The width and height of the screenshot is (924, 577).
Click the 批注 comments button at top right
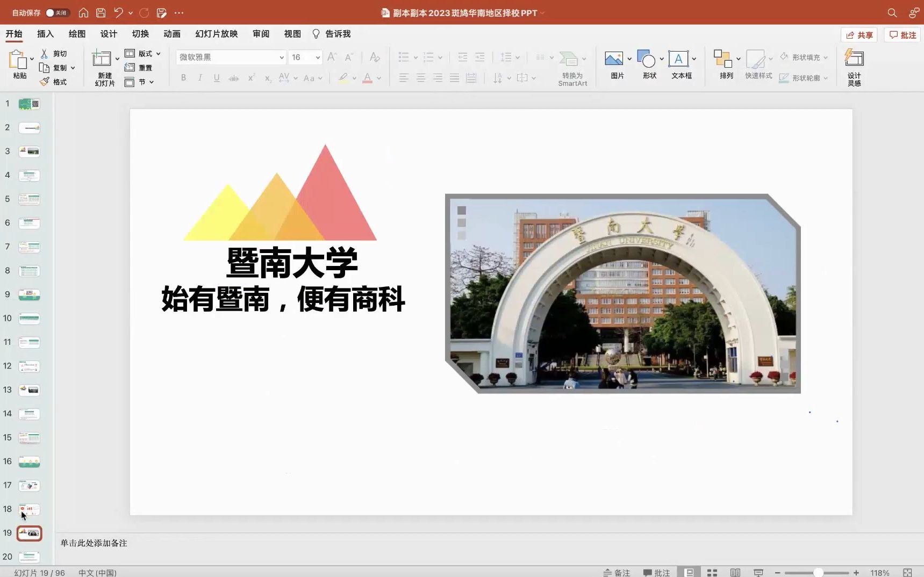pos(902,35)
